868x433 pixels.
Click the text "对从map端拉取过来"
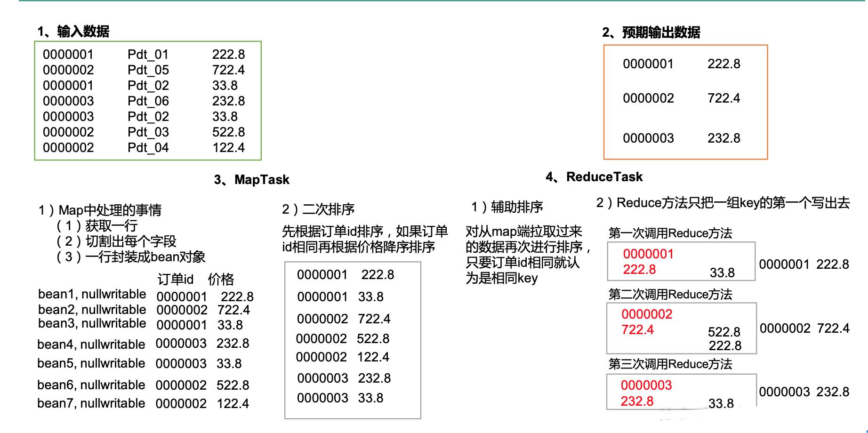[x=524, y=232]
